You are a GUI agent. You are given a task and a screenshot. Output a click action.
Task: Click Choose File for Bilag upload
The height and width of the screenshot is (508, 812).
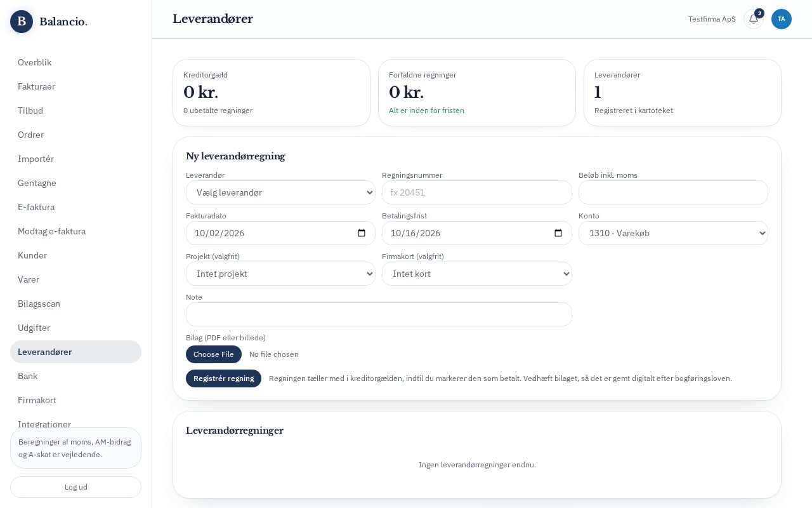[214, 354]
